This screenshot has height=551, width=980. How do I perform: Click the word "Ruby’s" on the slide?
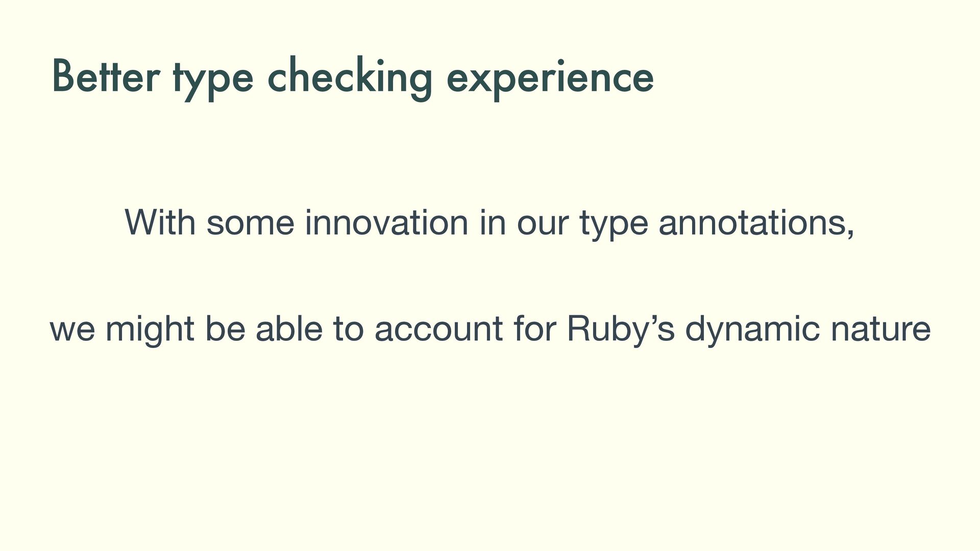tap(621, 330)
